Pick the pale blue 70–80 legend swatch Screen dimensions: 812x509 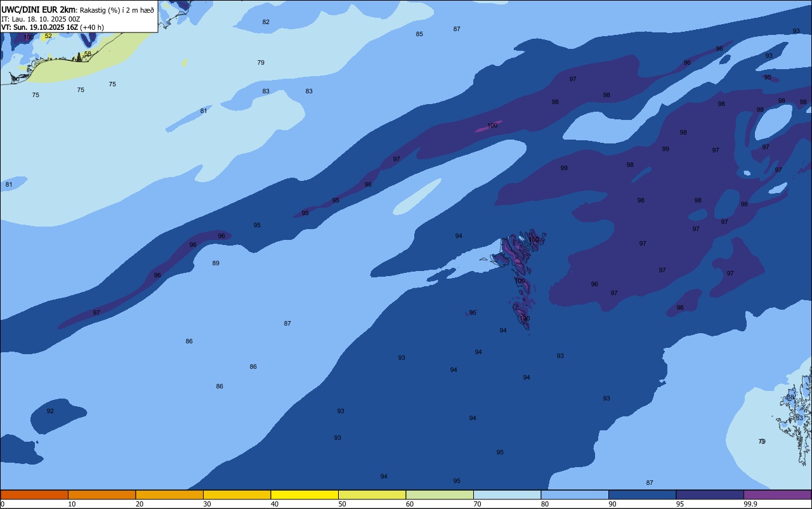tap(507, 494)
